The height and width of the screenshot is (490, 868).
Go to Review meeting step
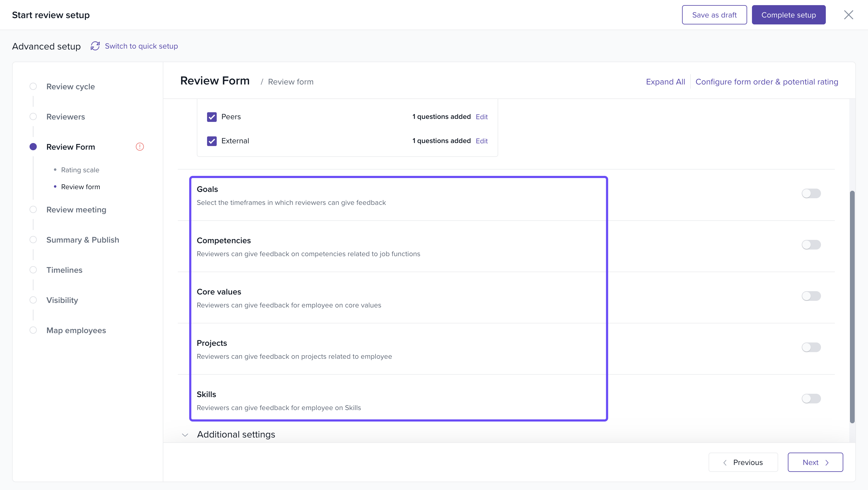pyautogui.click(x=76, y=210)
